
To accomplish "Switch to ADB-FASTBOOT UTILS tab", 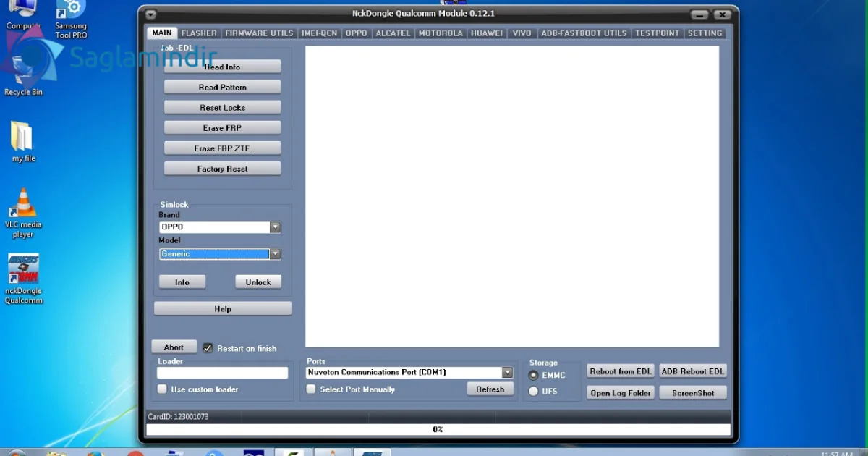I will [584, 33].
